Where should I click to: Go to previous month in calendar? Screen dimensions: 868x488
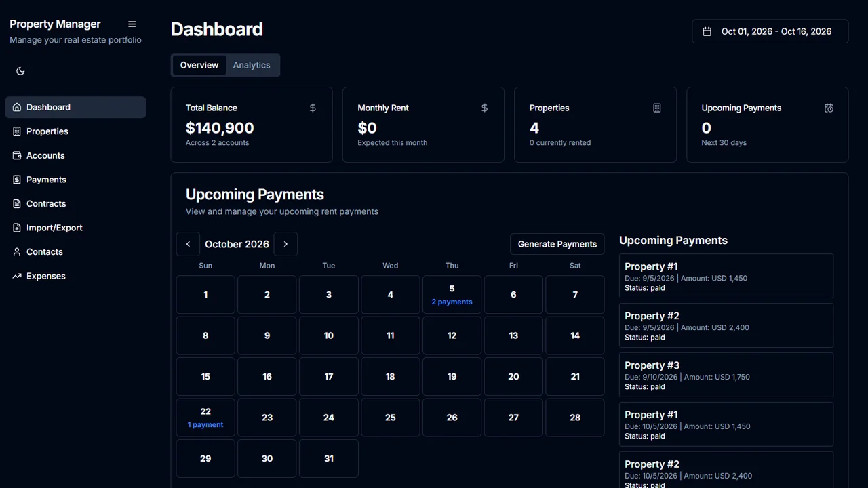[x=188, y=244]
